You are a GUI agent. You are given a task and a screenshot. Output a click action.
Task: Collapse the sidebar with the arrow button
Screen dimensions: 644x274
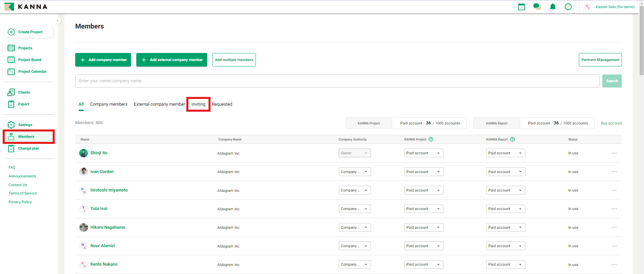(58, 21)
